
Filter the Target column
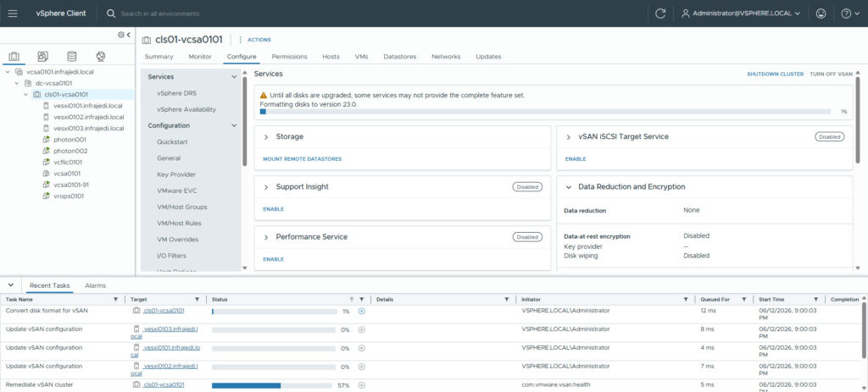(198, 299)
